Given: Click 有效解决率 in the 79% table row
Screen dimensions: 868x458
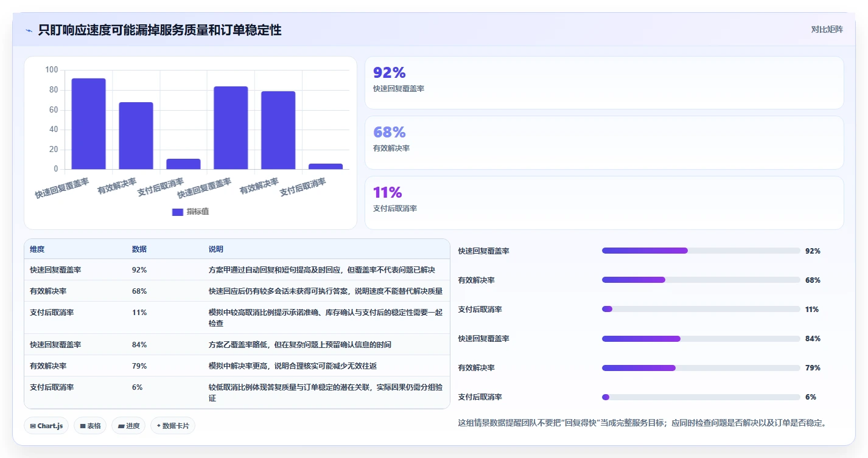Looking at the screenshot, I should pos(48,366).
